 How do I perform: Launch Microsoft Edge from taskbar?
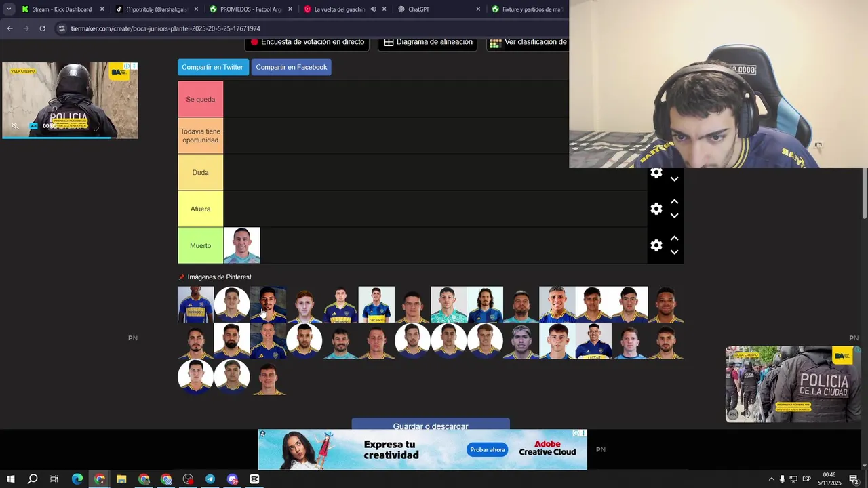click(x=77, y=479)
